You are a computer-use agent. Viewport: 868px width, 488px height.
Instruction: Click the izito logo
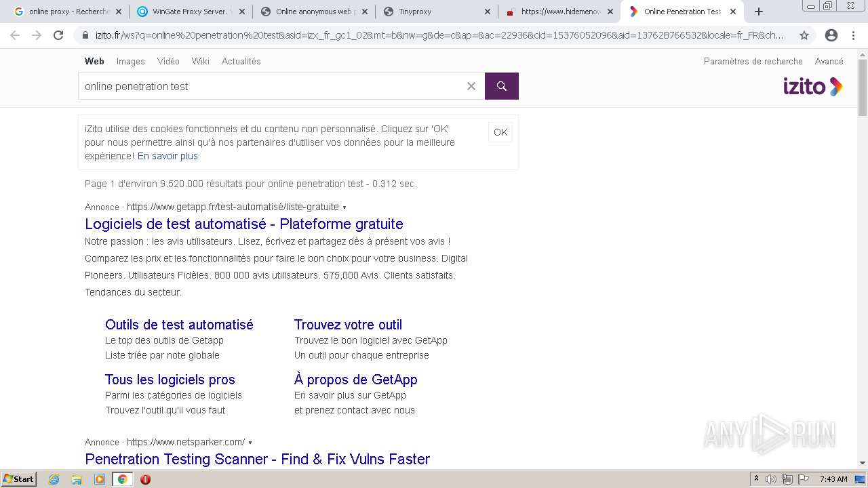point(812,87)
